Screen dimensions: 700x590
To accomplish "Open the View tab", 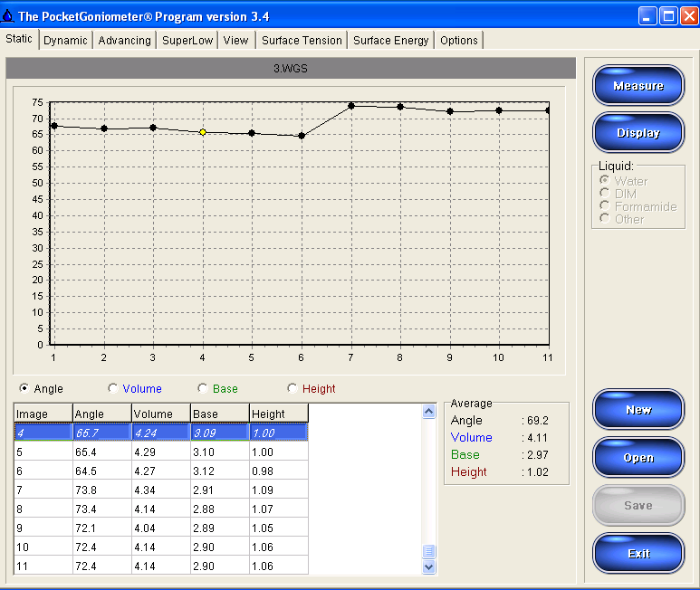I will pyautogui.click(x=235, y=40).
